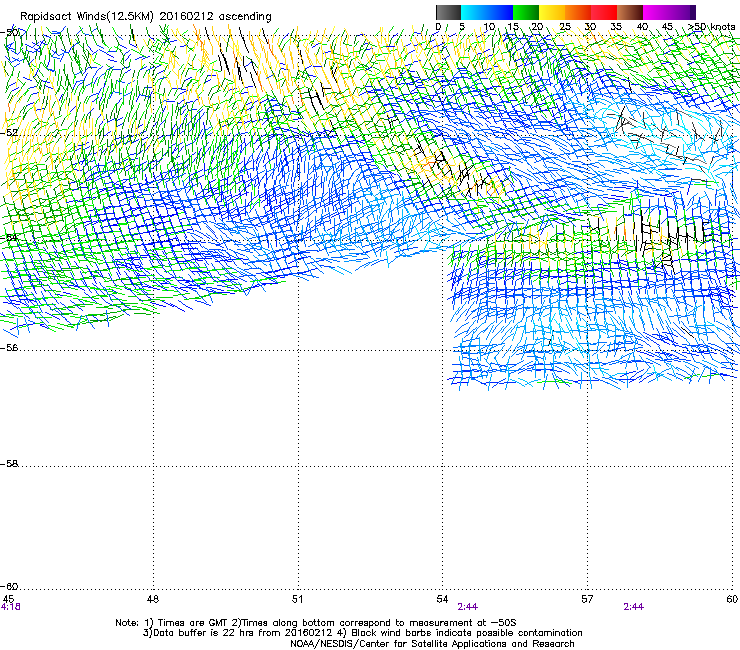
Task: Click the latitude label -50
Action: (10, 32)
